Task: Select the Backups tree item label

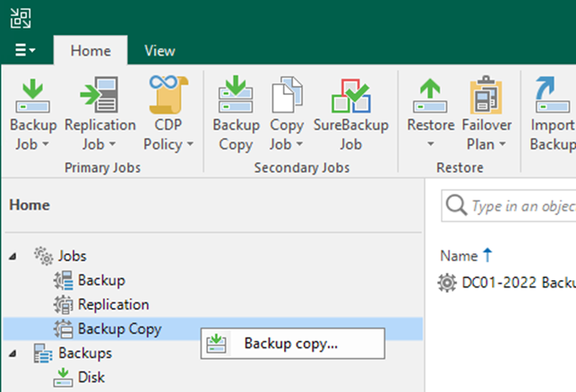Action: pos(85,354)
